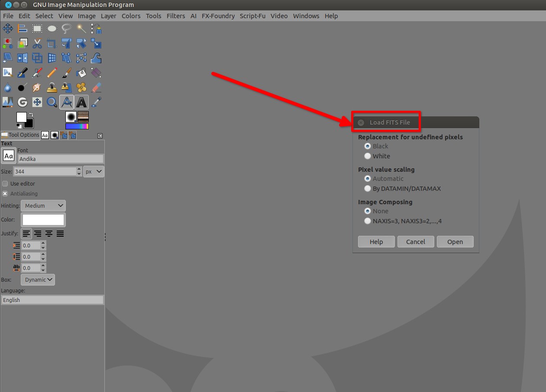Image resolution: width=546 pixels, height=392 pixels.
Task: Select the Smudge finger tool
Action: coord(37,87)
